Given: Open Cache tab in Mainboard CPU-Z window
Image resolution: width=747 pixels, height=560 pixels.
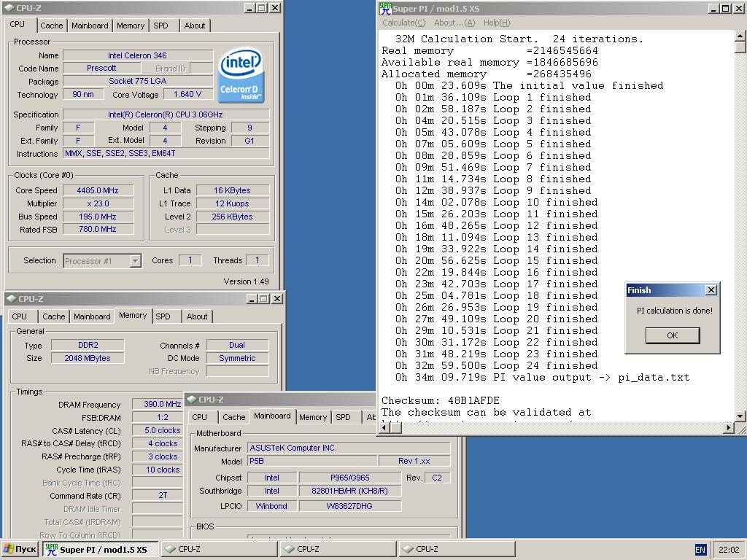Looking at the screenshot, I should coord(234,417).
